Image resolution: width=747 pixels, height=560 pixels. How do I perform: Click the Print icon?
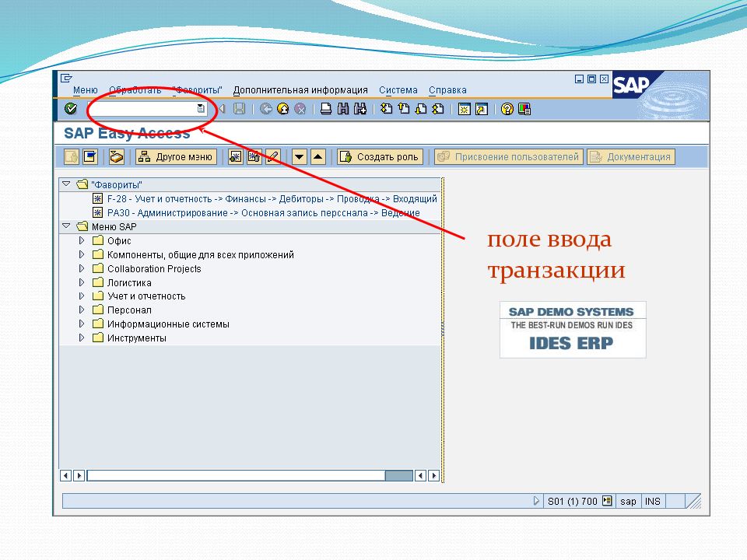pyautogui.click(x=326, y=109)
